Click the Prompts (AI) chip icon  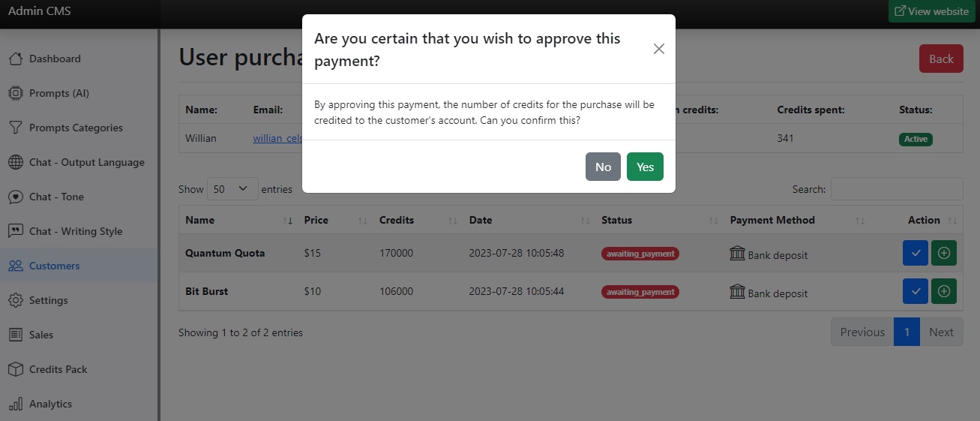[x=15, y=93]
